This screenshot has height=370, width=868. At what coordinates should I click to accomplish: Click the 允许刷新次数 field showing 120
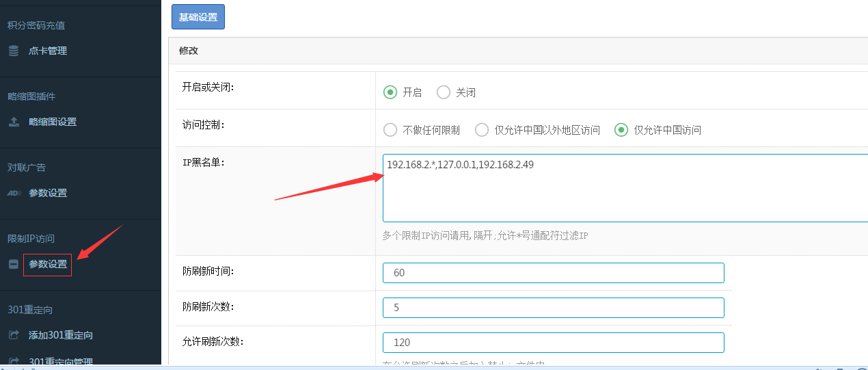point(553,343)
